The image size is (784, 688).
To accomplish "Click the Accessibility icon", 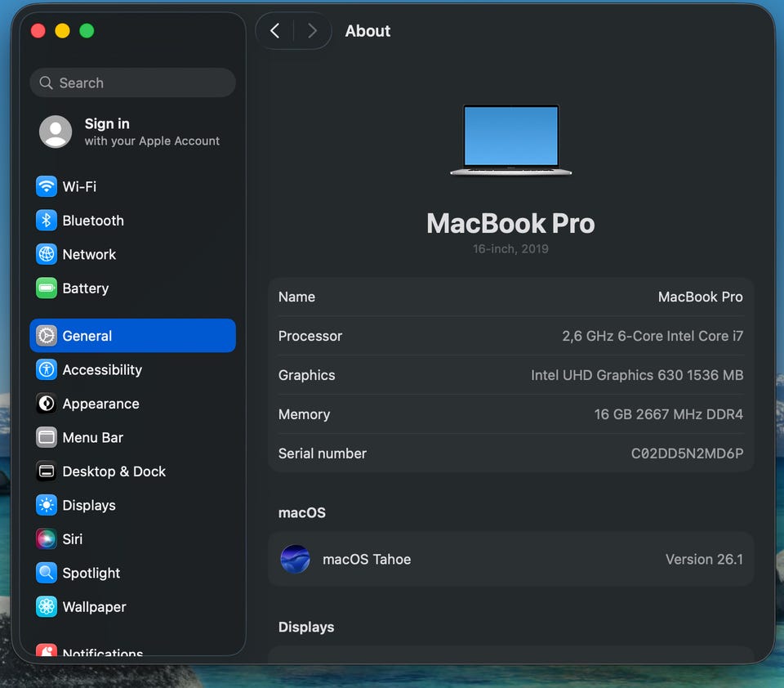I will point(47,369).
